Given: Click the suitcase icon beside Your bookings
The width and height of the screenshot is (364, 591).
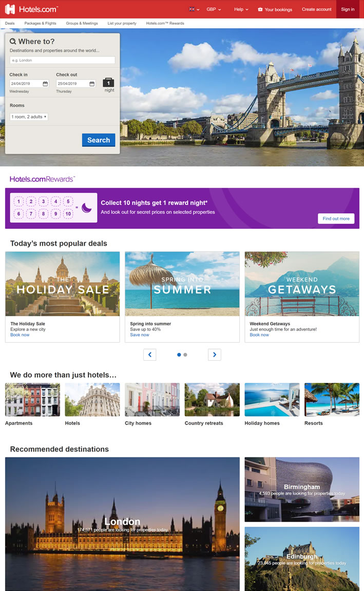Looking at the screenshot, I should [x=260, y=9].
